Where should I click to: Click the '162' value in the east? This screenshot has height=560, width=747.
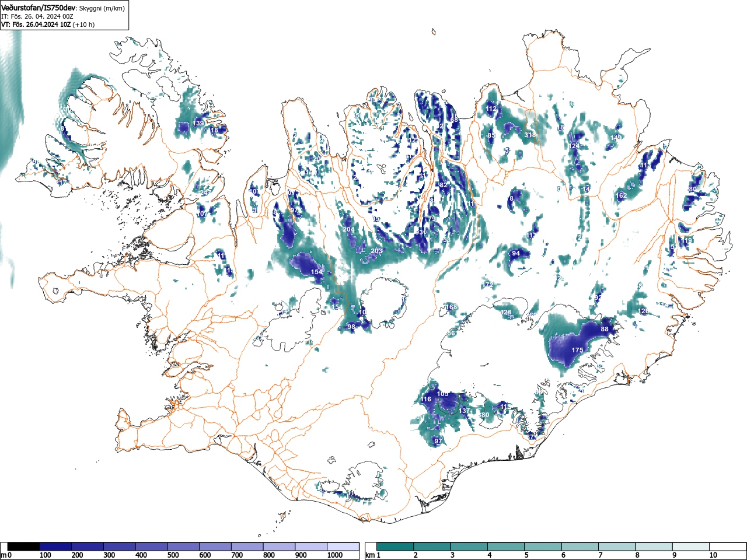click(621, 196)
